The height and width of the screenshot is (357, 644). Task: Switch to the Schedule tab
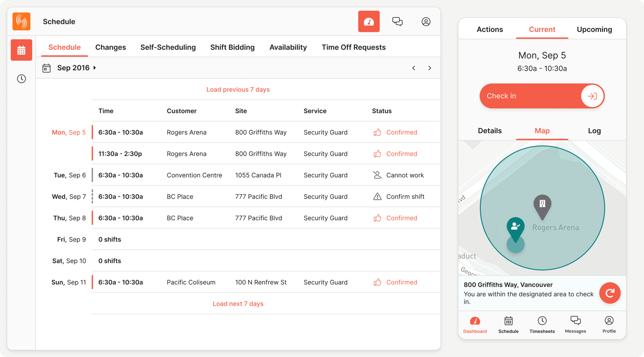[65, 47]
